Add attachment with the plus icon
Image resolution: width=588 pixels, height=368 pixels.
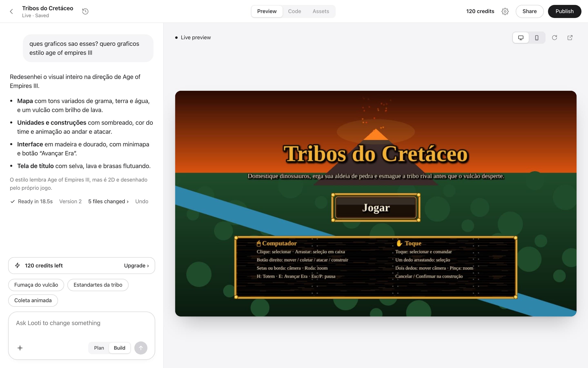pos(20,348)
